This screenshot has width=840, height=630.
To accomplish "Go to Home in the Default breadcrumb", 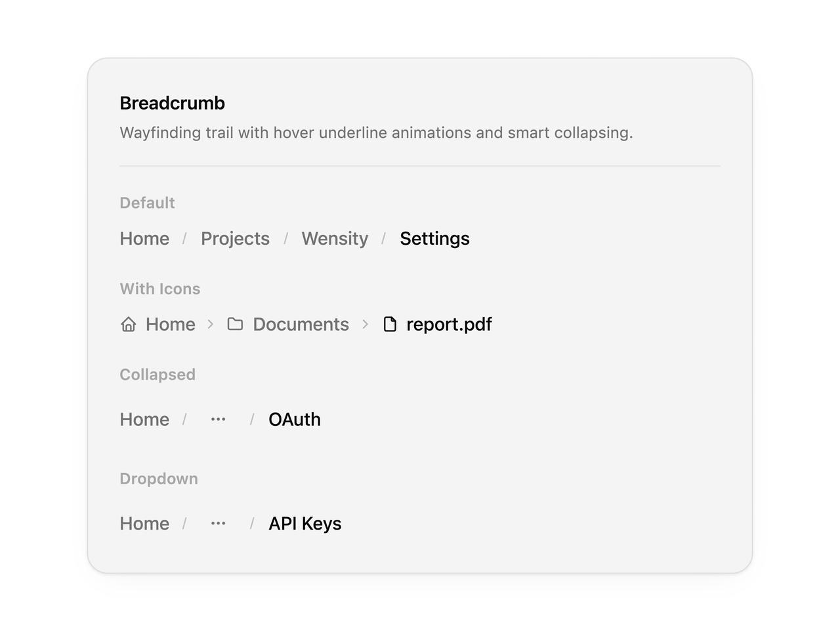I will (144, 238).
